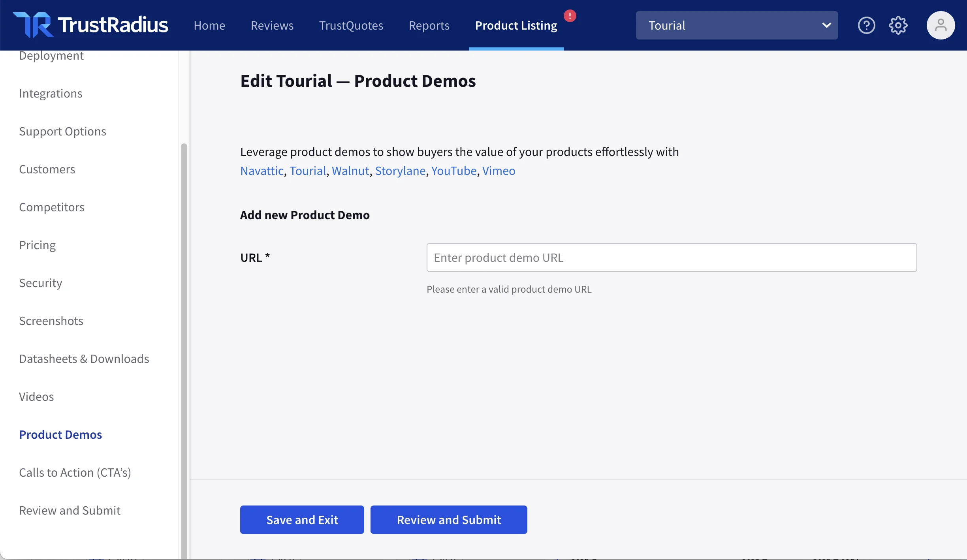The height and width of the screenshot is (560, 967).
Task: Open Calls to Action (CTA's) section
Action: tap(75, 472)
